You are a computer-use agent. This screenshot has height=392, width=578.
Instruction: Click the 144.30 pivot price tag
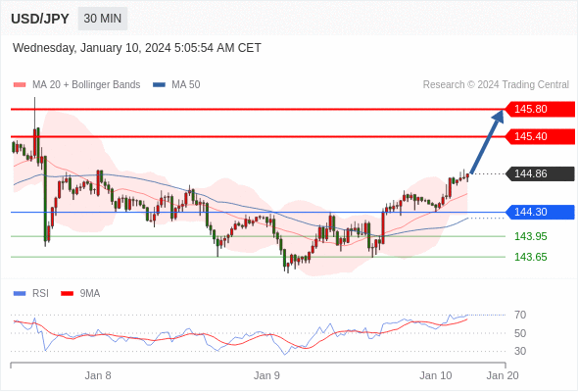tap(539, 212)
